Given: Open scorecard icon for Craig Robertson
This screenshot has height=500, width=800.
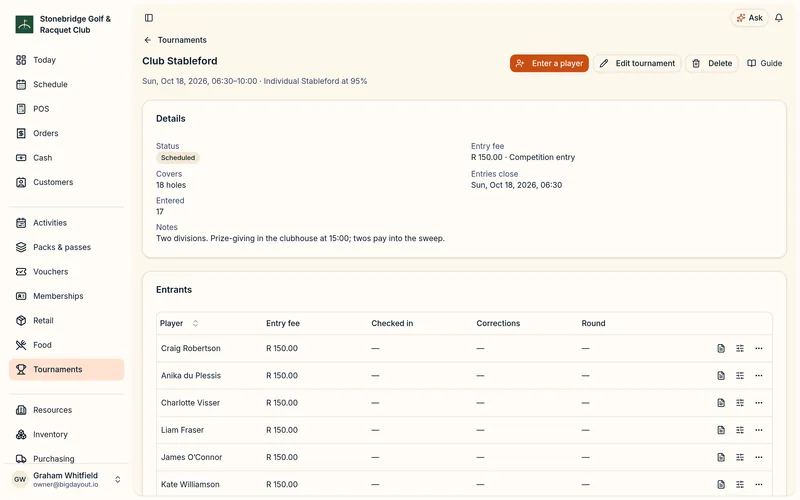Looking at the screenshot, I should coord(721,348).
